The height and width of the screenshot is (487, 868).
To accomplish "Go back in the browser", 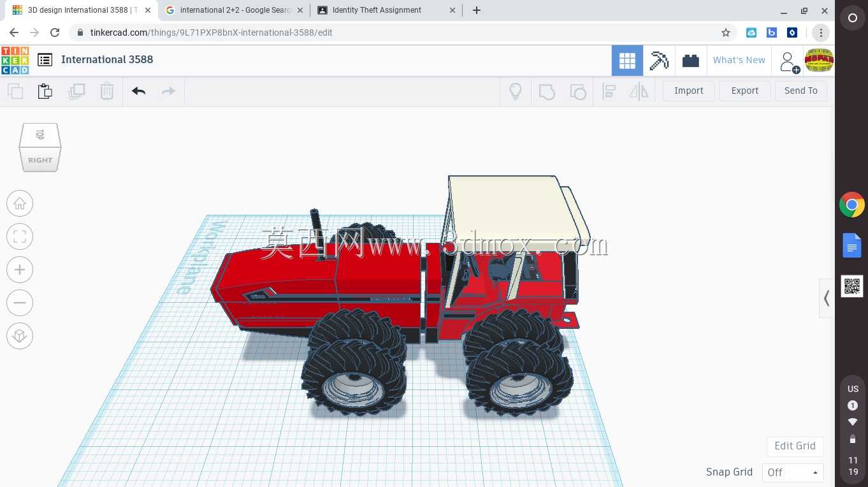I will (x=14, y=33).
